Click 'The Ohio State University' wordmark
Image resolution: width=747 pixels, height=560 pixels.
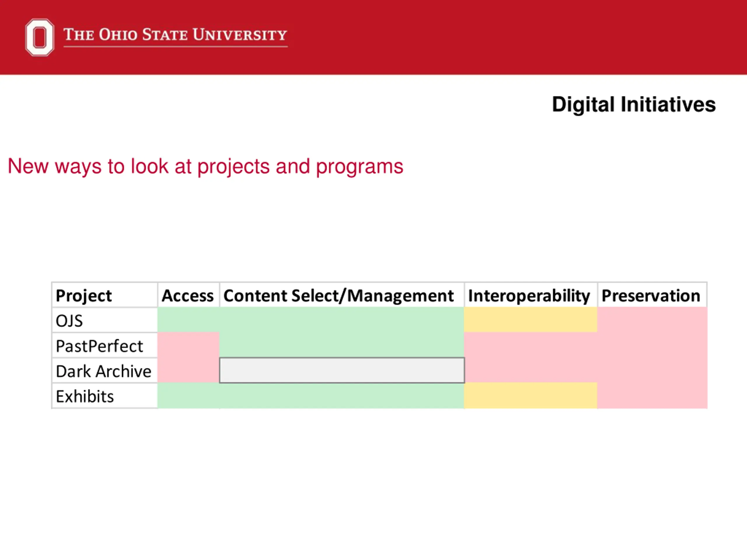click(x=175, y=35)
